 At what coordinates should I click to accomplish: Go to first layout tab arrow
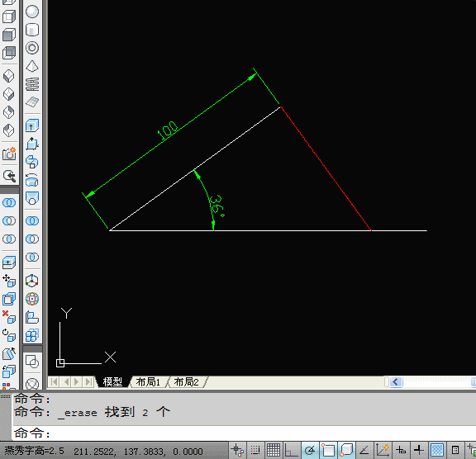click(54, 381)
